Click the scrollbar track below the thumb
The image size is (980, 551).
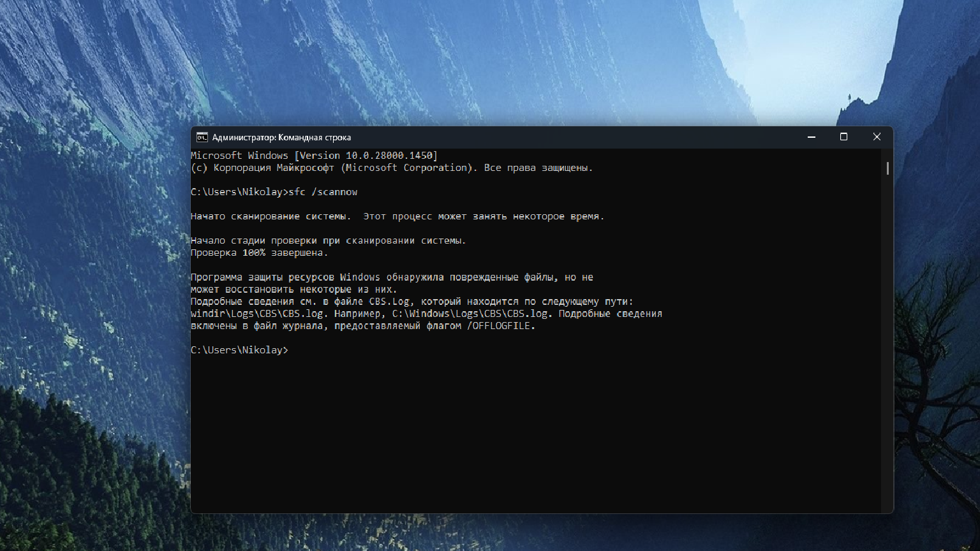887,344
